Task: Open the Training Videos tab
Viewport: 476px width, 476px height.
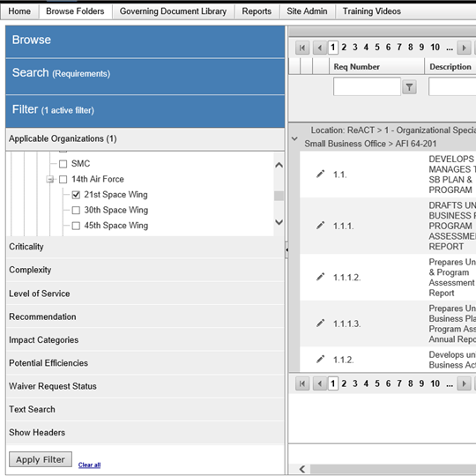Action: tap(372, 11)
